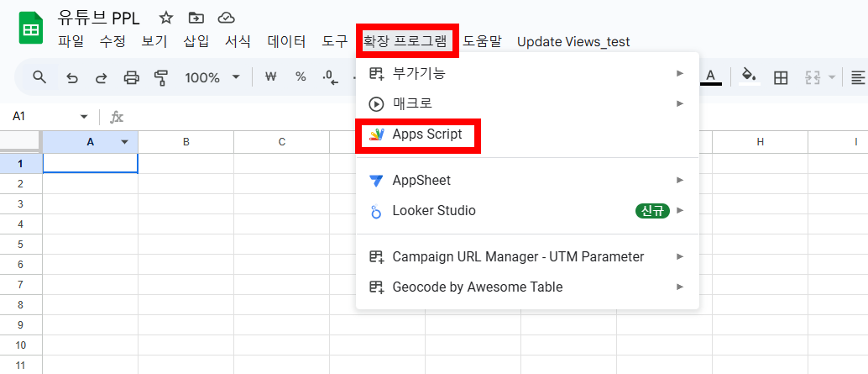Open the name box dropdown arrow
The height and width of the screenshot is (374, 868).
coord(84,116)
